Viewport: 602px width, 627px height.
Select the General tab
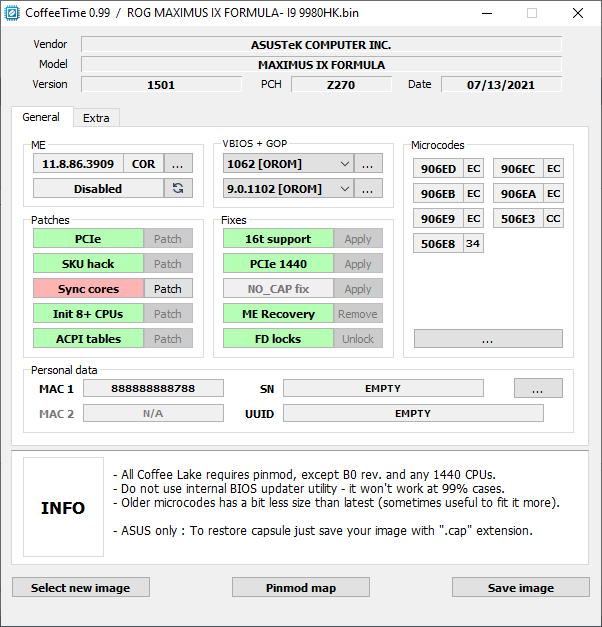pos(41,117)
